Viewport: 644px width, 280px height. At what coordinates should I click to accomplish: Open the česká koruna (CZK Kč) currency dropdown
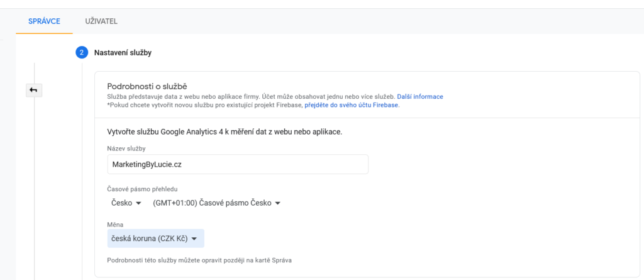[x=156, y=238]
